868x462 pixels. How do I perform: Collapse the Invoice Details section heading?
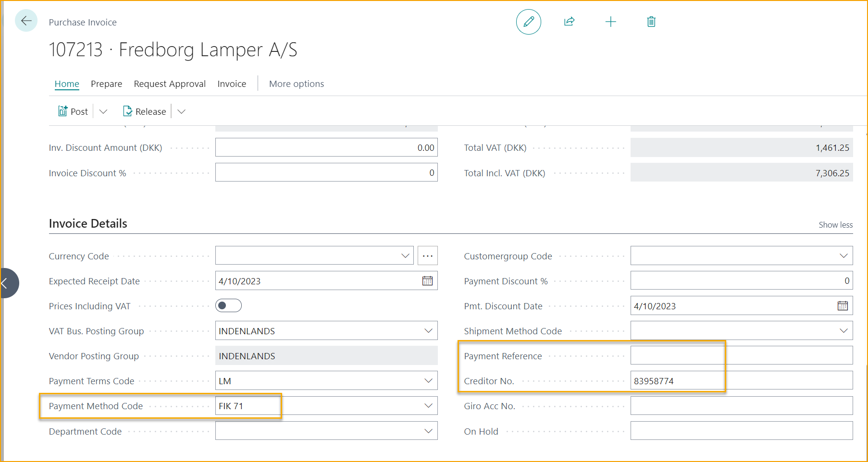point(88,223)
